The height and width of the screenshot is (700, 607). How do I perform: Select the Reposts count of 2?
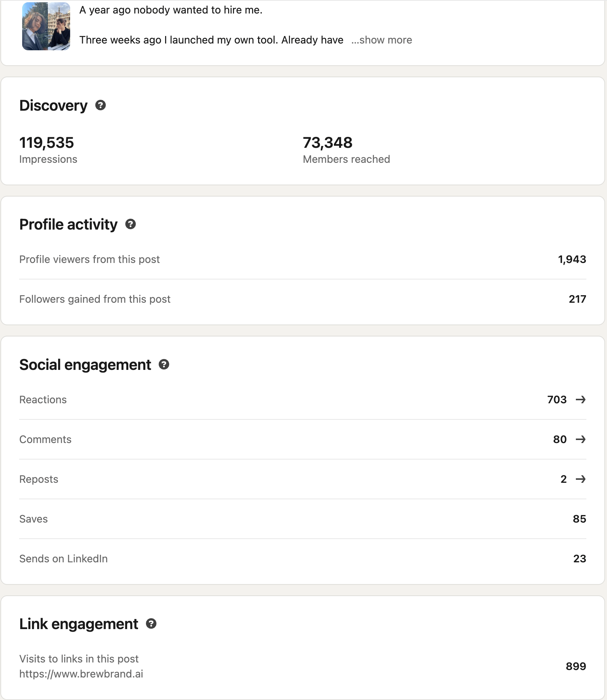point(563,479)
